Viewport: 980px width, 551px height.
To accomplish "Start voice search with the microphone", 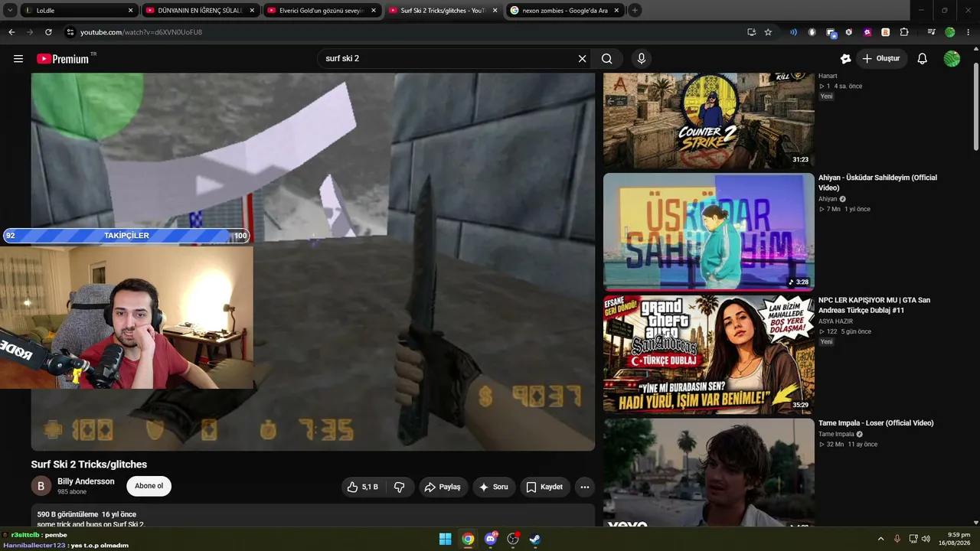I will pyautogui.click(x=642, y=59).
